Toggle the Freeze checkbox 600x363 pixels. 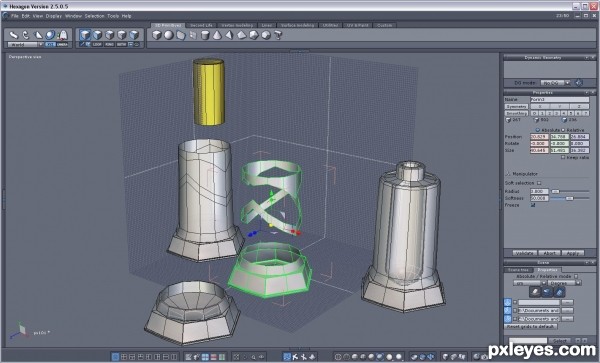(x=533, y=205)
